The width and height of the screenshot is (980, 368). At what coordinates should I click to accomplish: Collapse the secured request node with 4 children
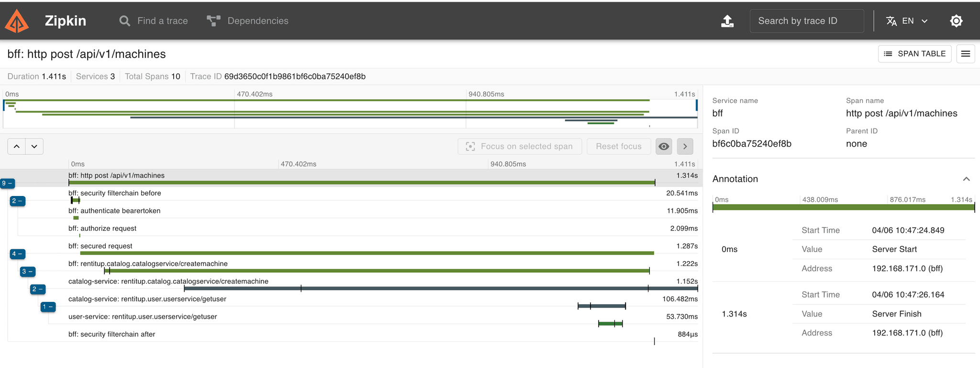coord(17,254)
